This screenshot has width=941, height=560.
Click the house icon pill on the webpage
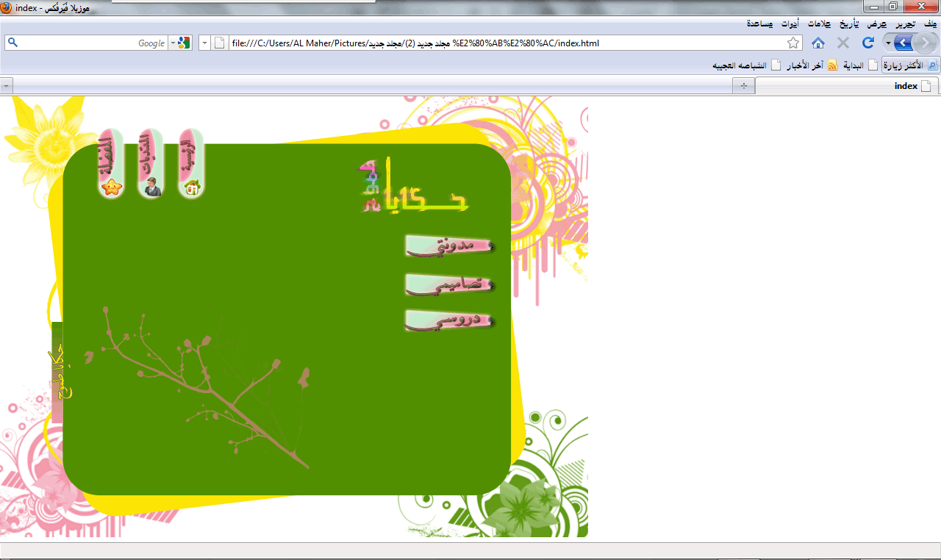pos(192,165)
